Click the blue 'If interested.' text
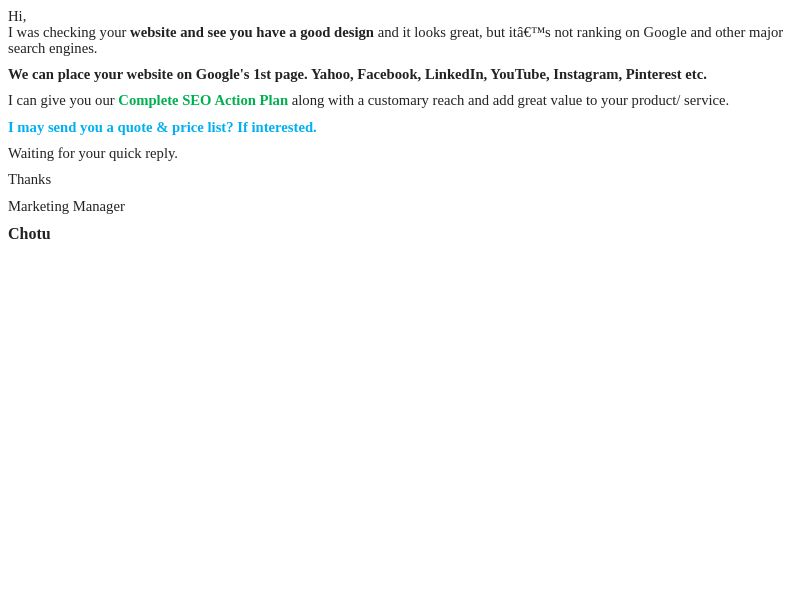Image resolution: width=800 pixels, height=600 pixels. tap(277, 128)
